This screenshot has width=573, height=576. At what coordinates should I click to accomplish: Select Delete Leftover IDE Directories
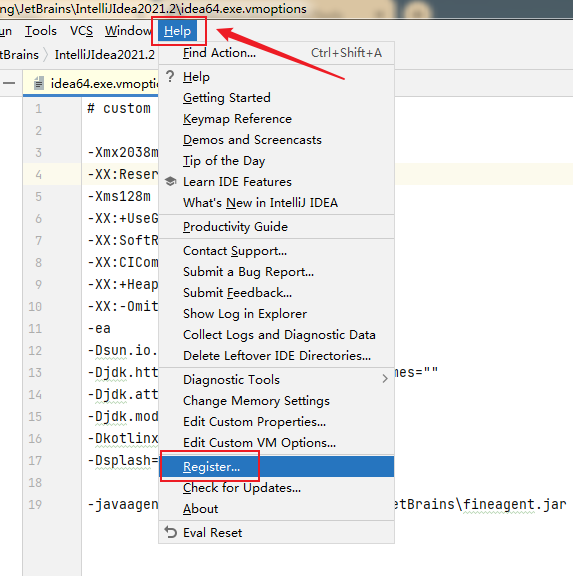point(277,356)
